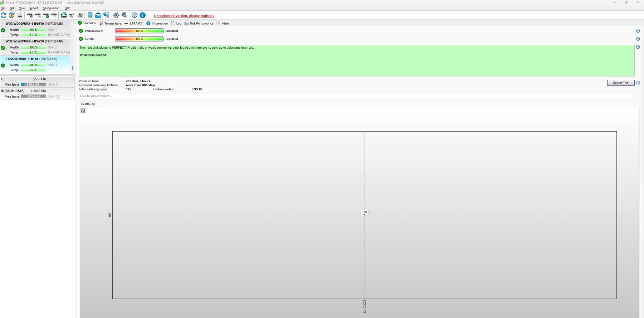
Task: Click the network monitor globe icon
Action: click(x=106, y=15)
